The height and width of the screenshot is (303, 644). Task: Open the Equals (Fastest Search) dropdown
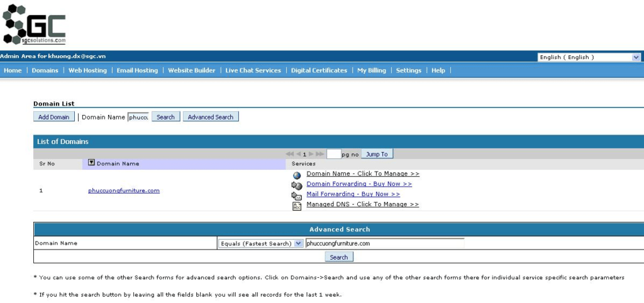(261, 243)
